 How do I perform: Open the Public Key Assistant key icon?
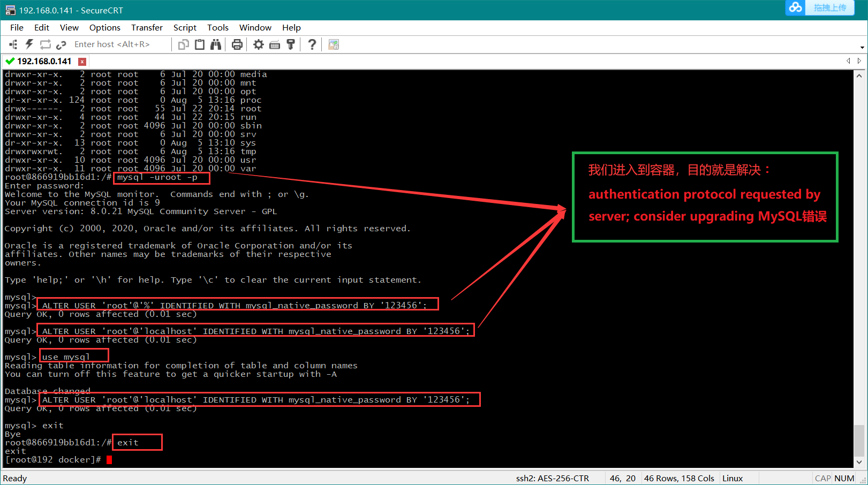click(291, 44)
